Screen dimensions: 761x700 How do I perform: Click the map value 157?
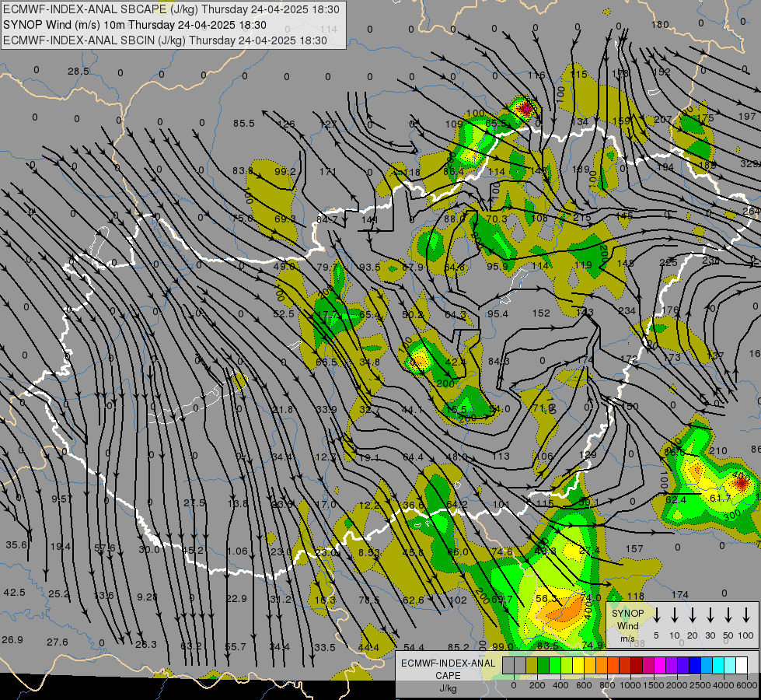click(634, 549)
